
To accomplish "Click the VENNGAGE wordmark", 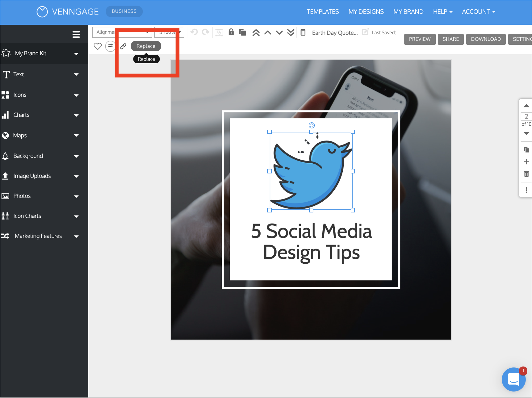I will pyautogui.click(x=75, y=12).
